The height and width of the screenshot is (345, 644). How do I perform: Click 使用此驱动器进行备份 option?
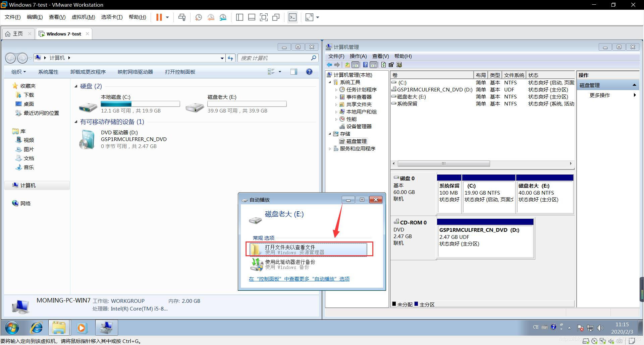290,264
